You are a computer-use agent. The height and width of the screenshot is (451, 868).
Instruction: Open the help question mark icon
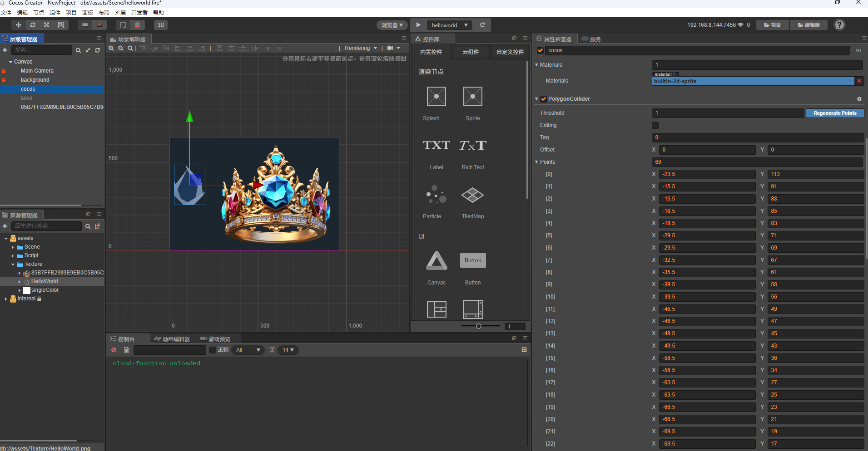point(839,25)
